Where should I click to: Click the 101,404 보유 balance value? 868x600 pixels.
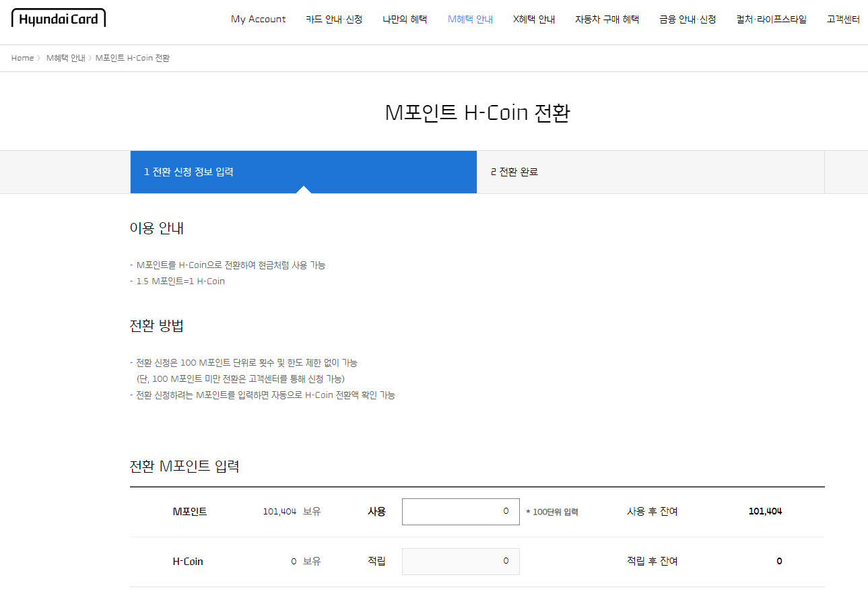292,512
